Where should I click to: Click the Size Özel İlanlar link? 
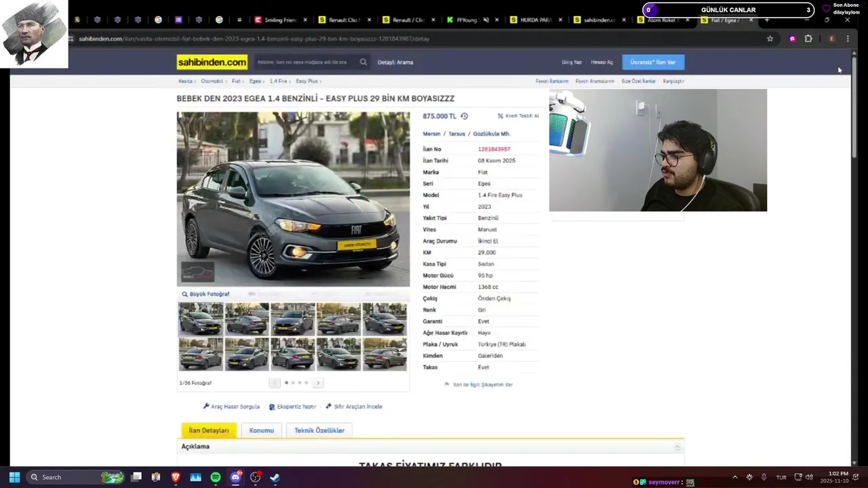(638, 81)
